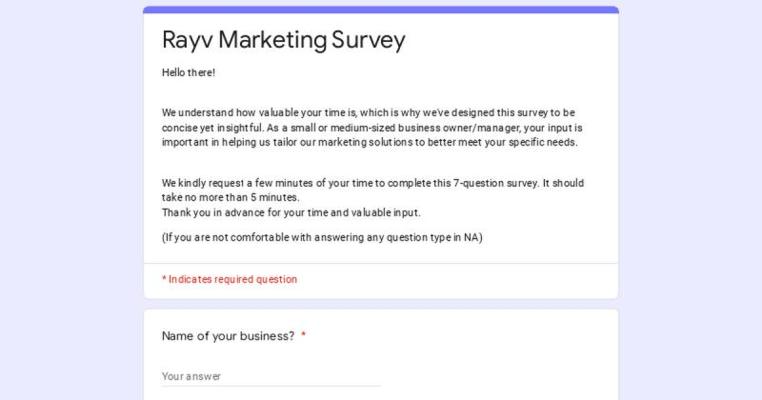This screenshot has height=400, width=762.
Task: Click the red asterisk before "Indicates required question"
Action: tap(164, 279)
